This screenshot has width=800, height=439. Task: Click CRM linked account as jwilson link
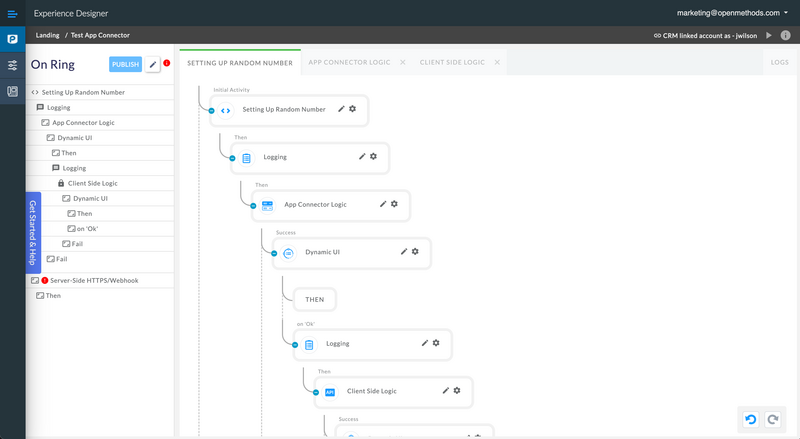pyautogui.click(x=705, y=36)
